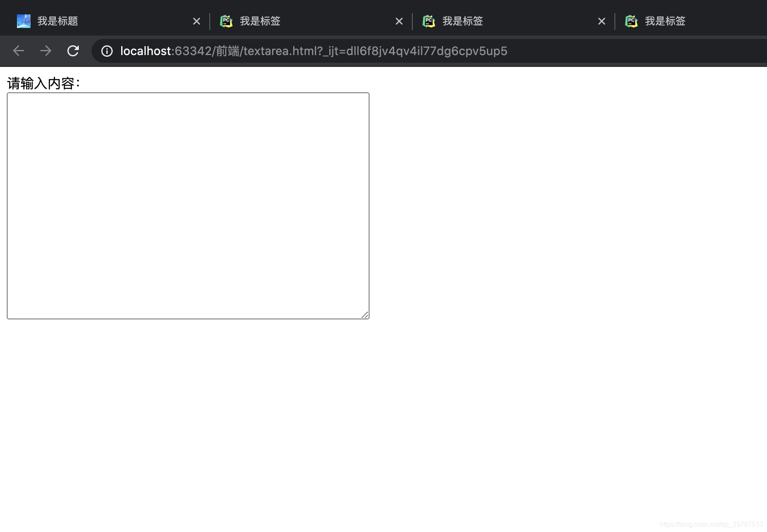767x532 pixels.
Task: Click the large textarea input box
Action: (188, 206)
